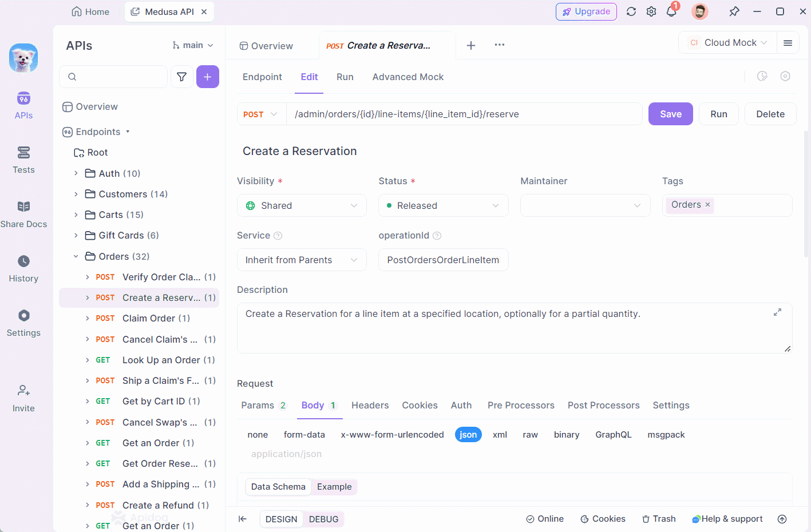This screenshot has height=532, width=811.
Task: Click the pin window icon
Action: (734, 11)
